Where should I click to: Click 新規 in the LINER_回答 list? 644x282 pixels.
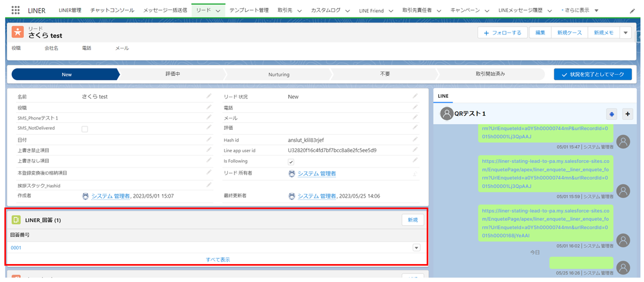point(413,220)
